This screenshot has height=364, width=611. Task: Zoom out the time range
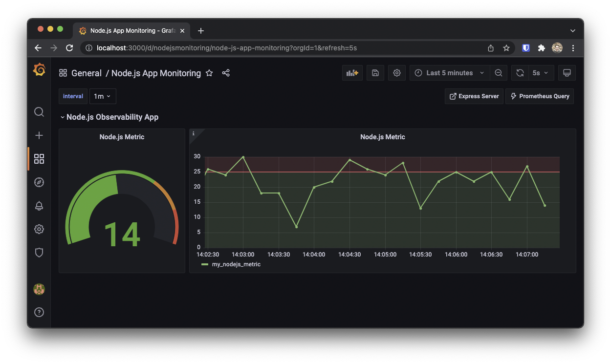[x=499, y=73]
